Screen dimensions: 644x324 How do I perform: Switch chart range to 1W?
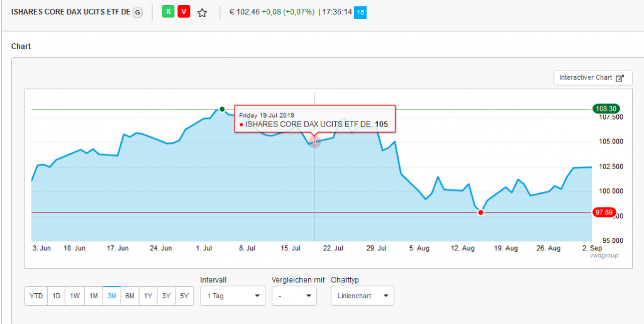pyautogui.click(x=75, y=296)
